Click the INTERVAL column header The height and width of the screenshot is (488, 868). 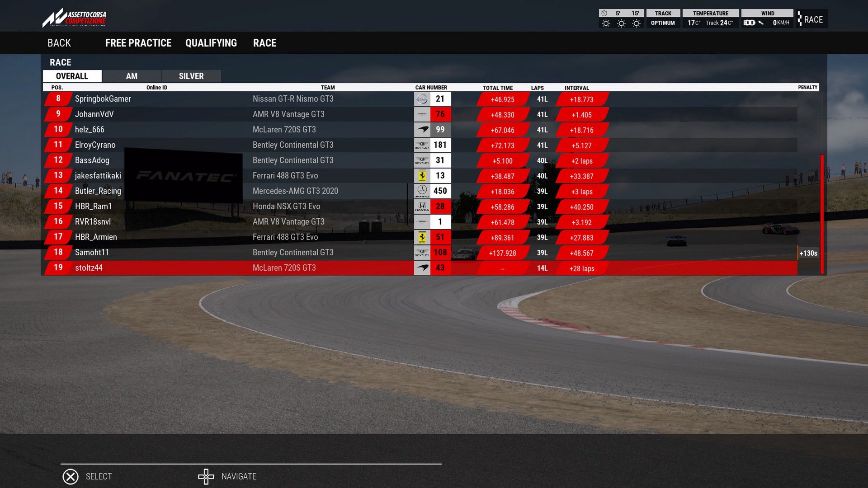tap(576, 88)
